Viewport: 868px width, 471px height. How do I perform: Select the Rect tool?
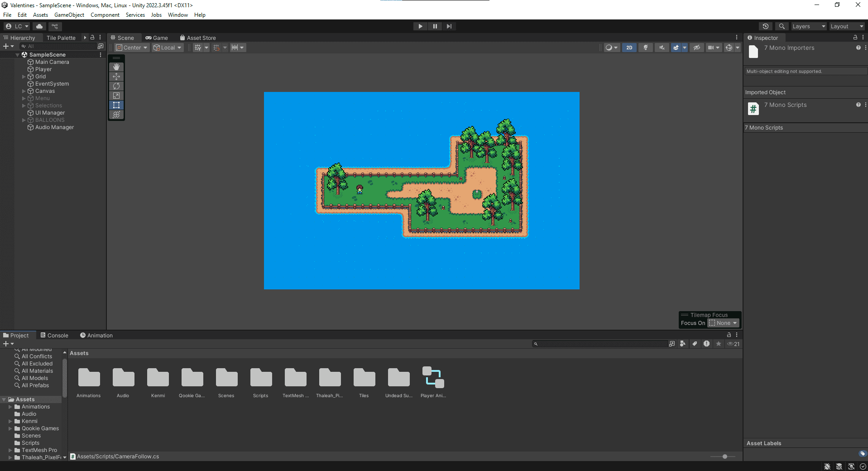point(116,105)
